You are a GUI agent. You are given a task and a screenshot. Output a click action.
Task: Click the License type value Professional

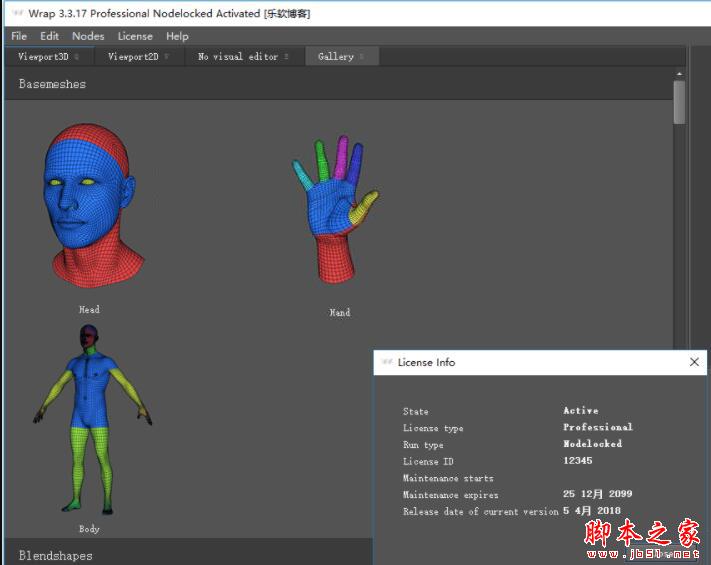click(598, 427)
